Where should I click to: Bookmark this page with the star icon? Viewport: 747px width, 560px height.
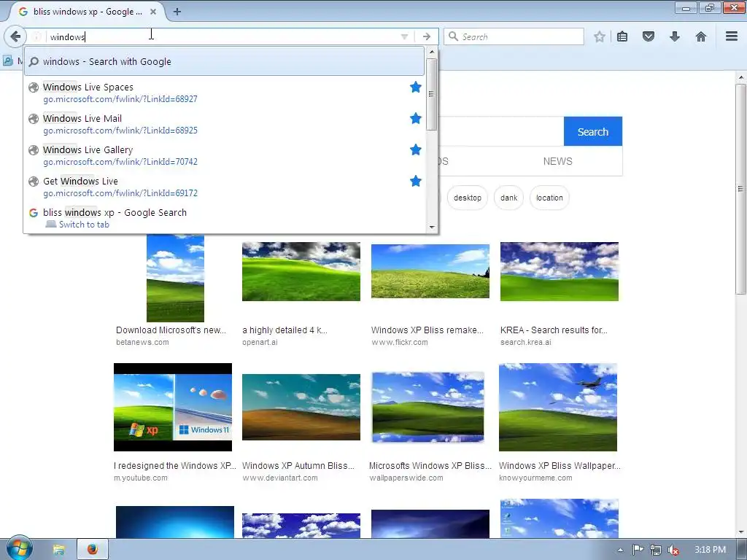pyautogui.click(x=600, y=36)
